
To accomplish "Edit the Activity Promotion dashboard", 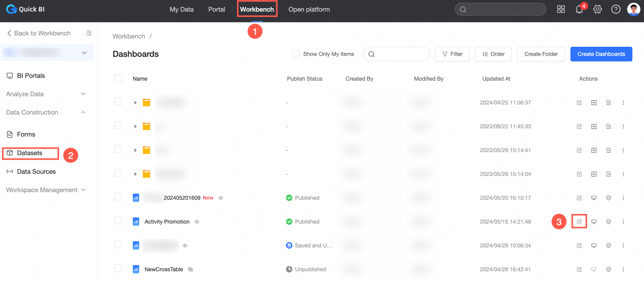I will point(579,222).
